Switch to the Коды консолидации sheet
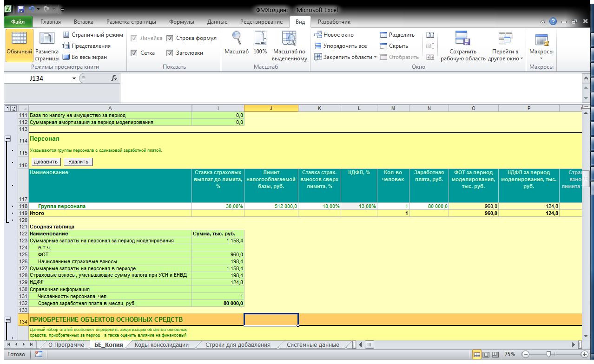594x364 pixels. click(161, 345)
